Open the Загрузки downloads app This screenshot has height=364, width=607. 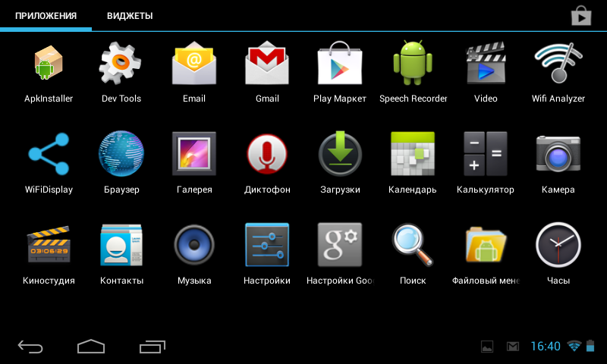340,154
